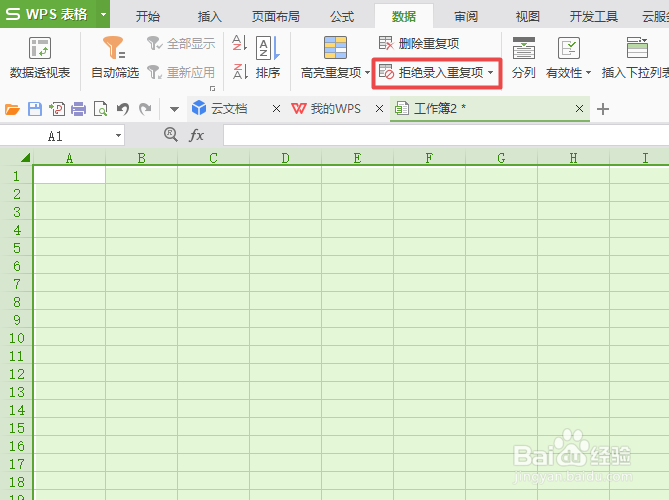Click the print preview icon
669x500 pixels.
pyautogui.click(x=101, y=109)
